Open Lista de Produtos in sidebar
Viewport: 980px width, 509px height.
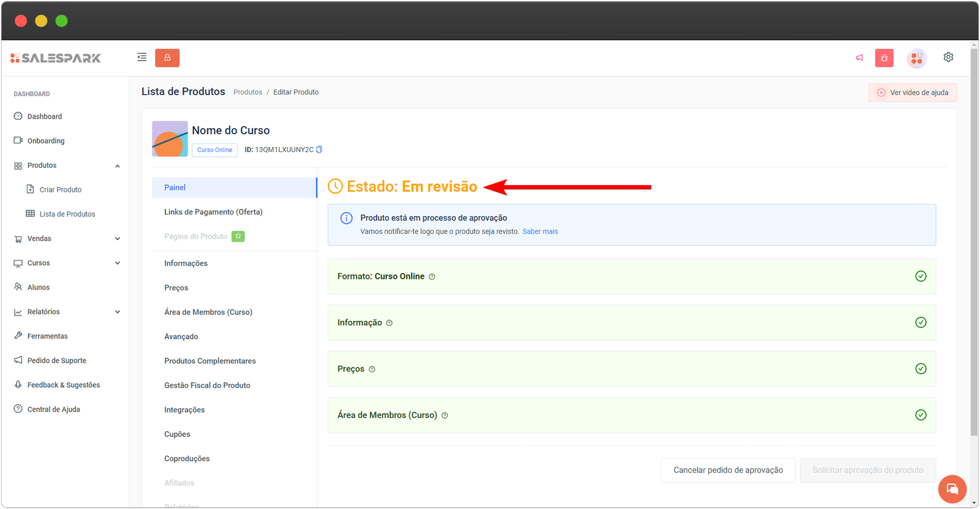67,214
